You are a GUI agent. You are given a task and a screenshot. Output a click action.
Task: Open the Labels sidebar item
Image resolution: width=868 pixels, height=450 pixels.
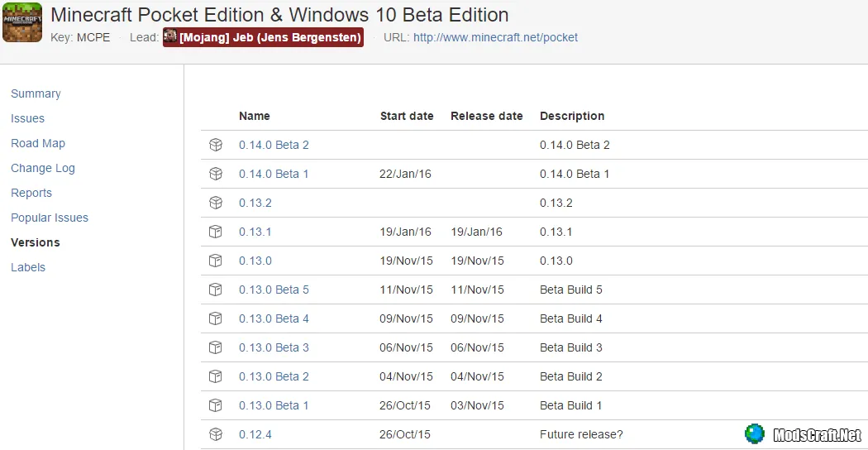click(27, 267)
